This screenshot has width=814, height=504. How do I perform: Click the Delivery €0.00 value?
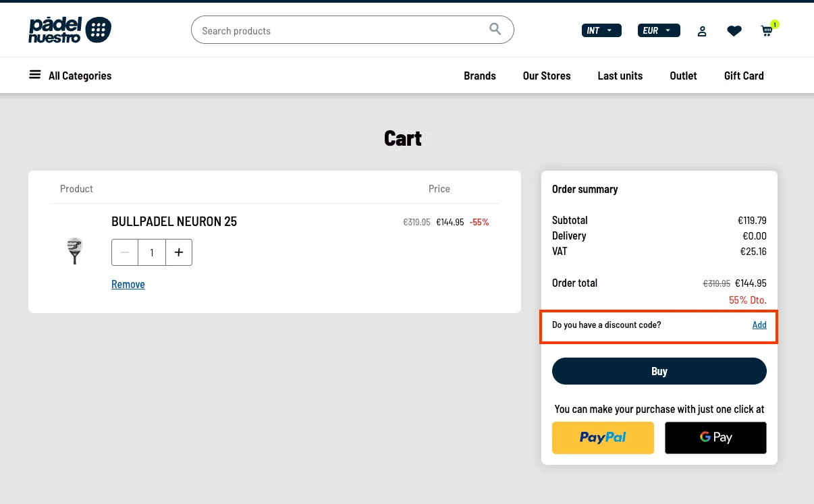[x=755, y=236]
